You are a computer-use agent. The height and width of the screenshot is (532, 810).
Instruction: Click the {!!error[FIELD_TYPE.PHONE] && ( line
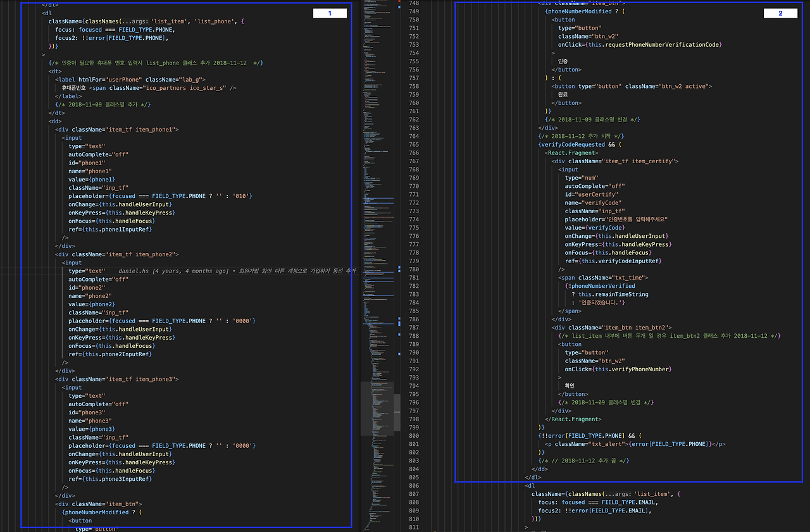pos(590,436)
